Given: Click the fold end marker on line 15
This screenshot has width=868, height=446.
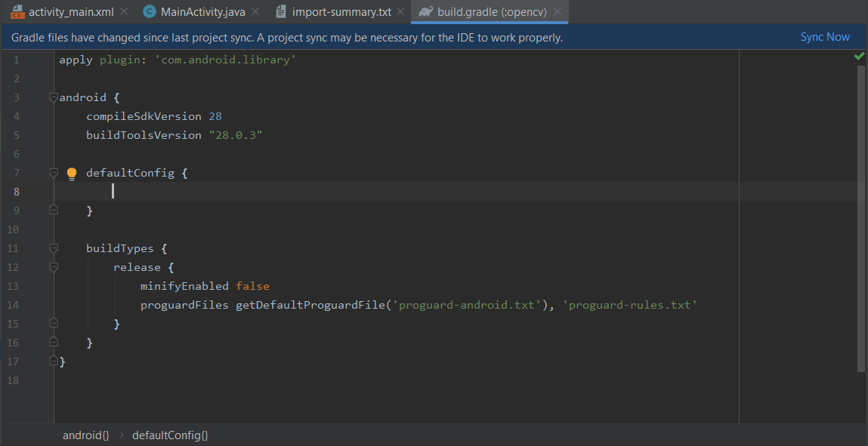Looking at the screenshot, I should pos(53,322).
